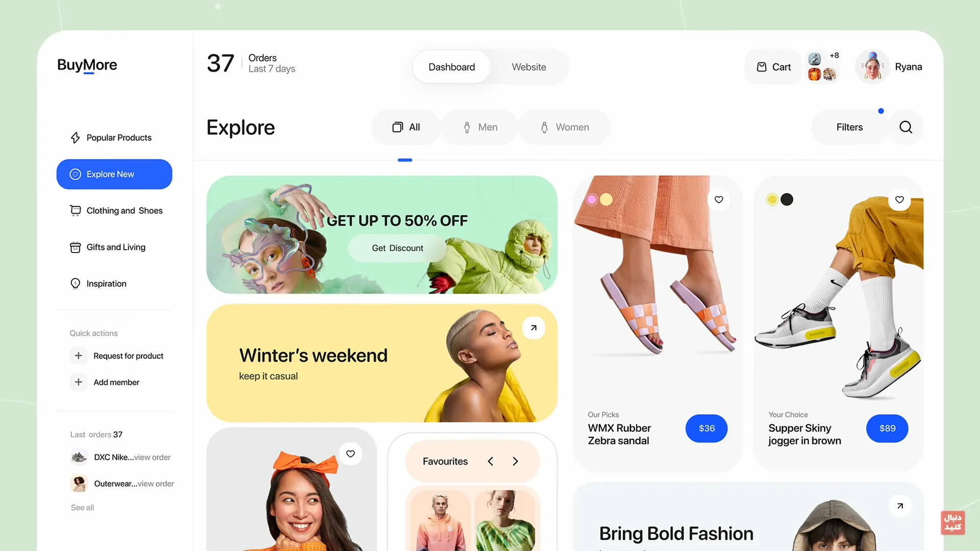Click the Explore New active icon
This screenshot has width=980, height=551.
[x=75, y=174]
